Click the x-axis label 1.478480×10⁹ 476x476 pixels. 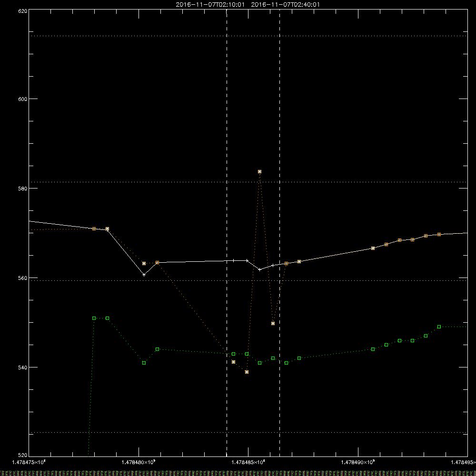click(x=139, y=462)
